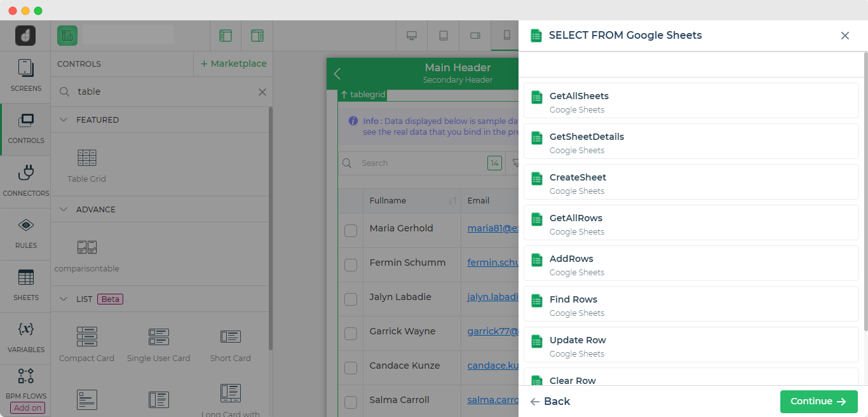
Task: Select the tablegrid label tag
Action: pos(363,95)
